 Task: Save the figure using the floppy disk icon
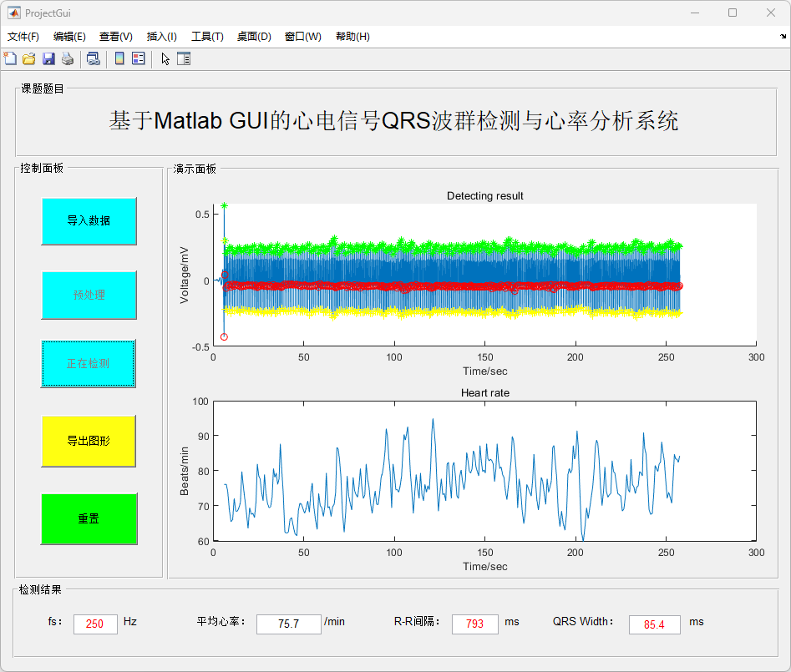click(x=48, y=58)
